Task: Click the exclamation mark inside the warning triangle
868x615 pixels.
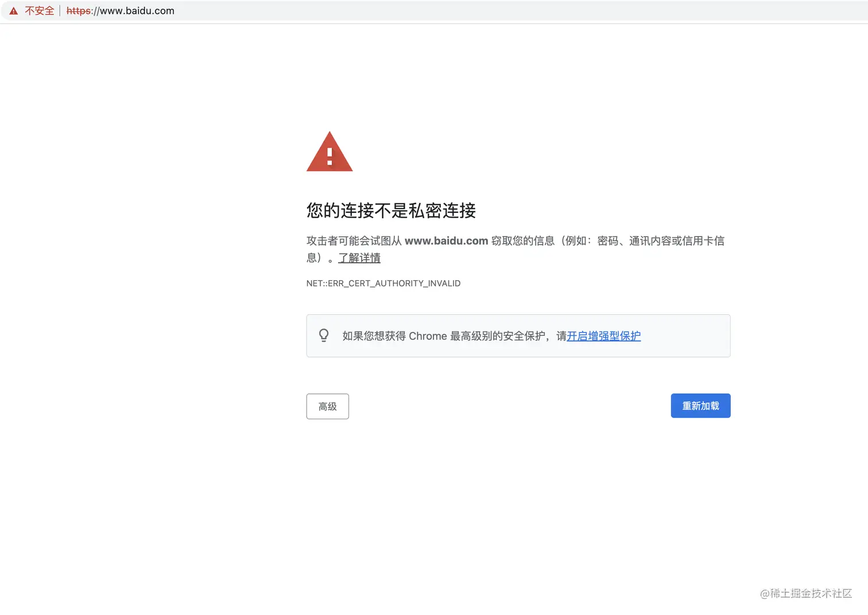Action: [329, 157]
